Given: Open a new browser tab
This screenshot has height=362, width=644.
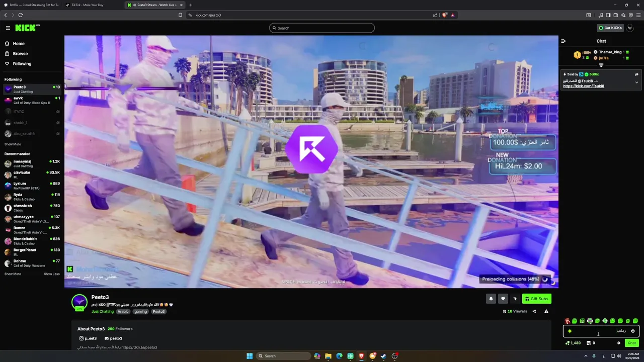Looking at the screenshot, I should coord(190,5).
